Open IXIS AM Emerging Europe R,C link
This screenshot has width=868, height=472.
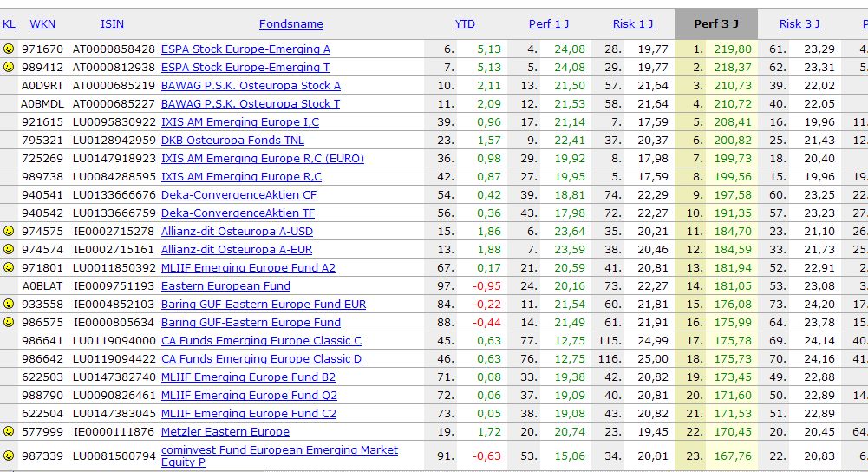coord(241,177)
